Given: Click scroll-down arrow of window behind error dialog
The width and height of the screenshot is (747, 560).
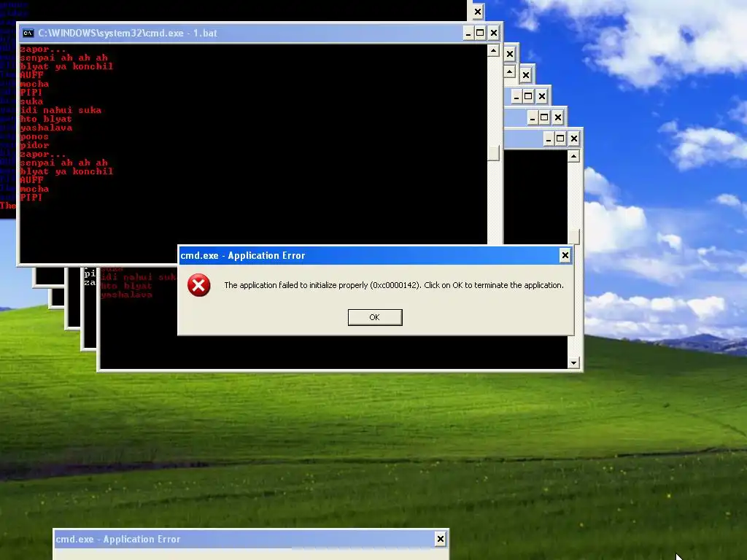Looking at the screenshot, I should point(573,363).
